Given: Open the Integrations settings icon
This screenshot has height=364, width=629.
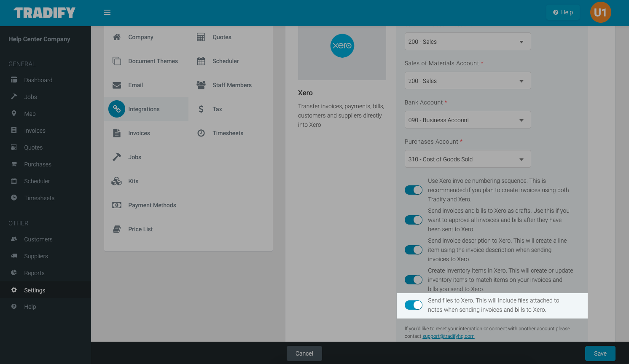Looking at the screenshot, I should 116,109.
